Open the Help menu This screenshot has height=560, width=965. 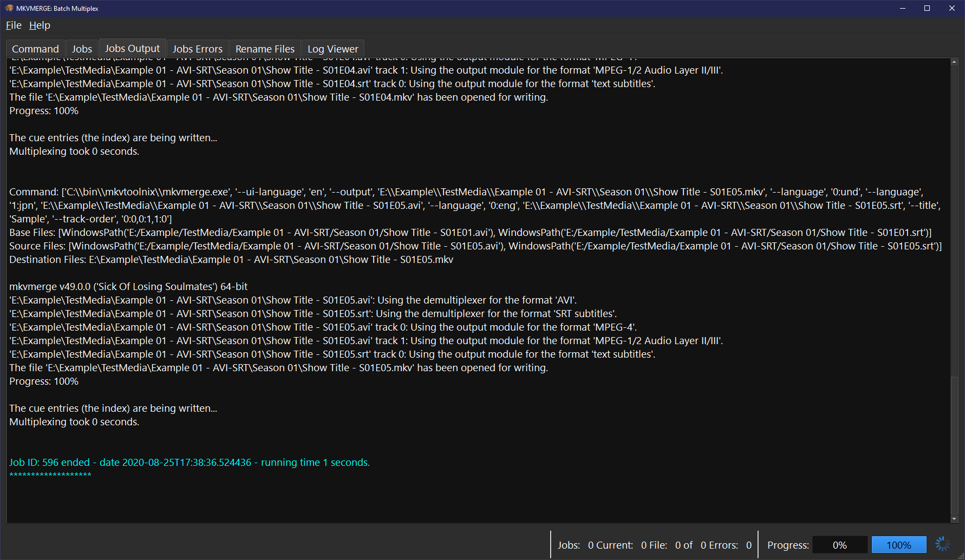39,25
